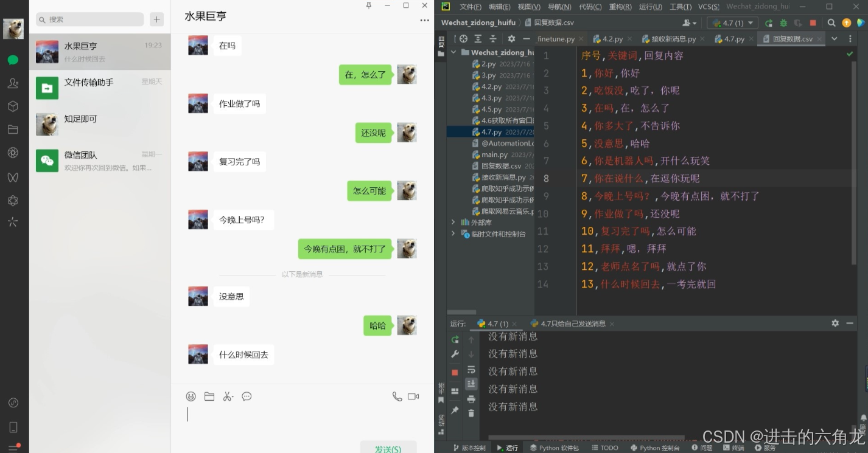868x453 pixels.
Task: Click the stop square in run panel
Action: 455,372
